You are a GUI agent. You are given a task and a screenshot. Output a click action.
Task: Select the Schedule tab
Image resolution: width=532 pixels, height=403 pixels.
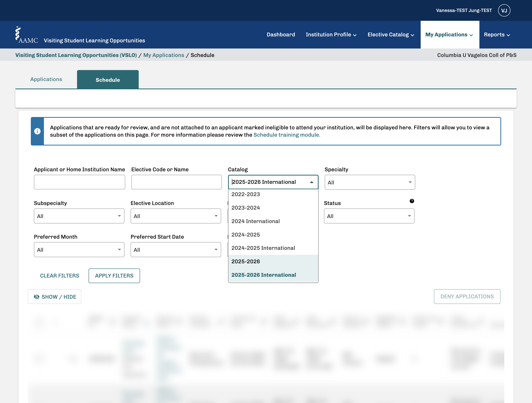point(108,80)
